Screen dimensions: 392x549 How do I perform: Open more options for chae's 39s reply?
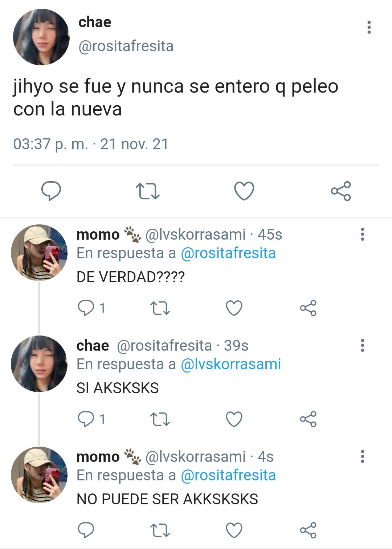tap(362, 345)
